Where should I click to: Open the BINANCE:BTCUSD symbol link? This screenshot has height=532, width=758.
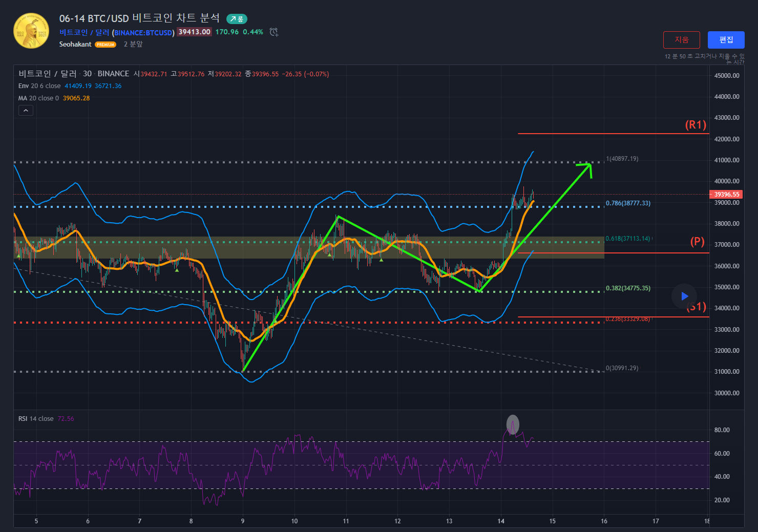(x=143, y=33)
